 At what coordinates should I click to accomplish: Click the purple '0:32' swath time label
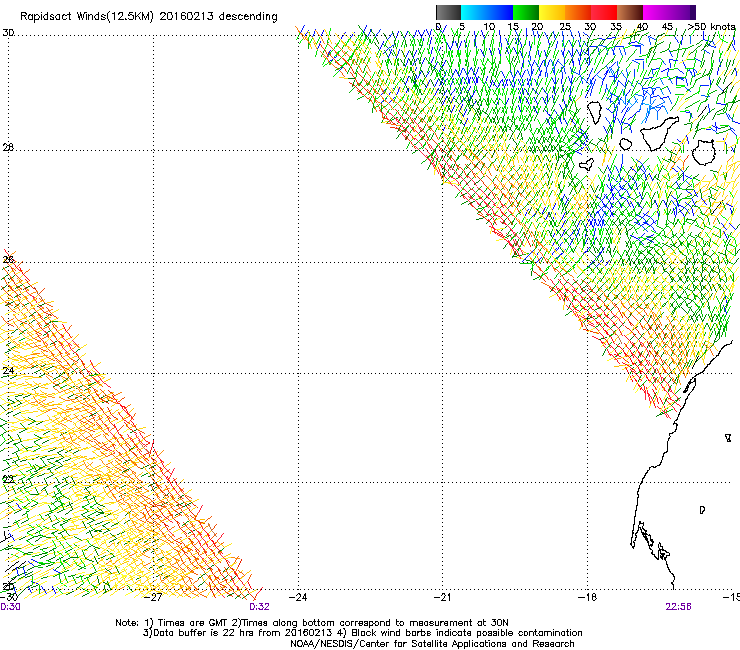[x=259, y=607]
